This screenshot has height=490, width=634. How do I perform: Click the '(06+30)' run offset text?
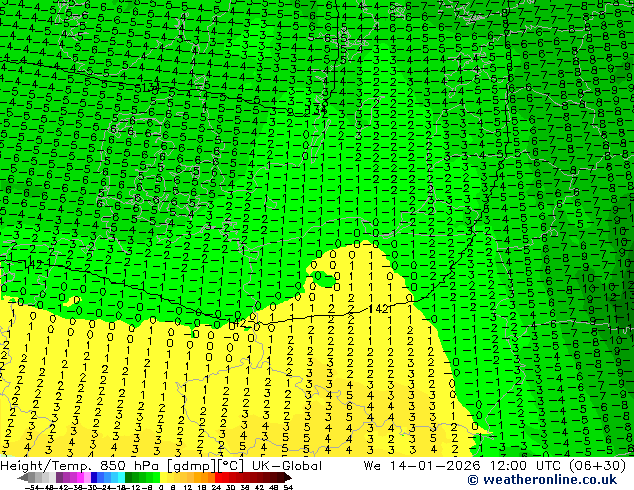598,466
